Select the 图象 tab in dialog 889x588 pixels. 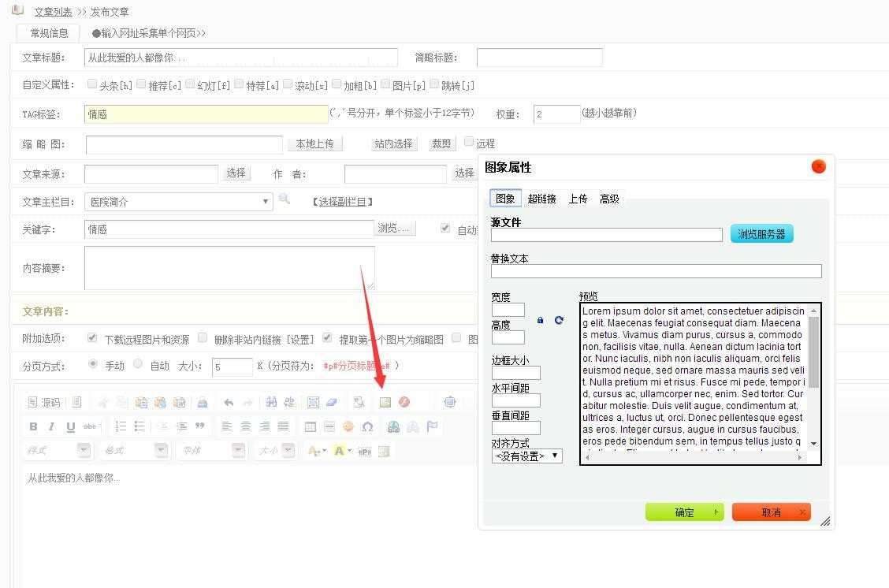(x=505, y=199)
